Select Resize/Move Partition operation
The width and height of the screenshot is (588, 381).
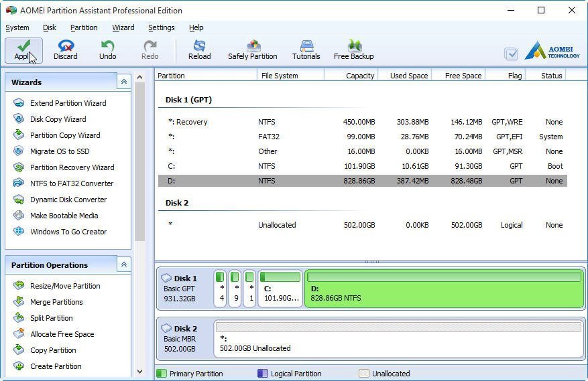[57, 286]
